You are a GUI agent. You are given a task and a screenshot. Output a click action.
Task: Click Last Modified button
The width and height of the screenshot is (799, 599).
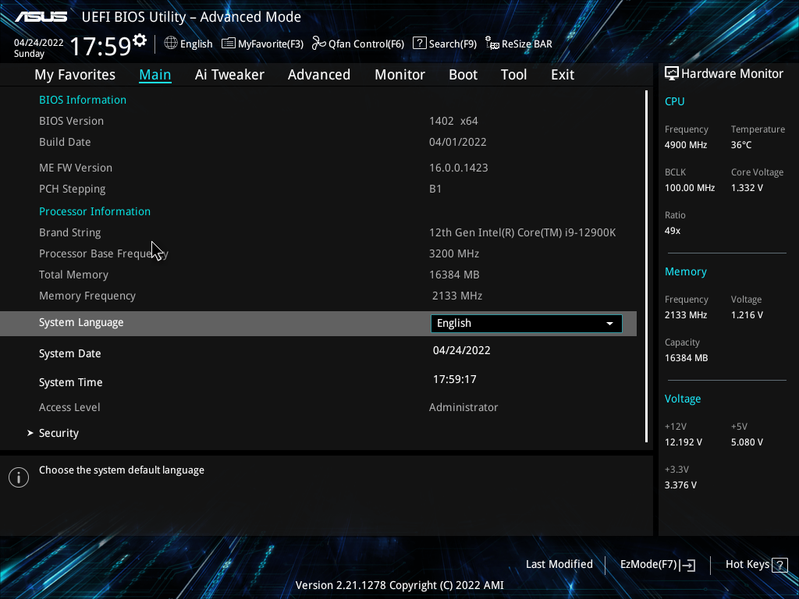click(559, 564)
